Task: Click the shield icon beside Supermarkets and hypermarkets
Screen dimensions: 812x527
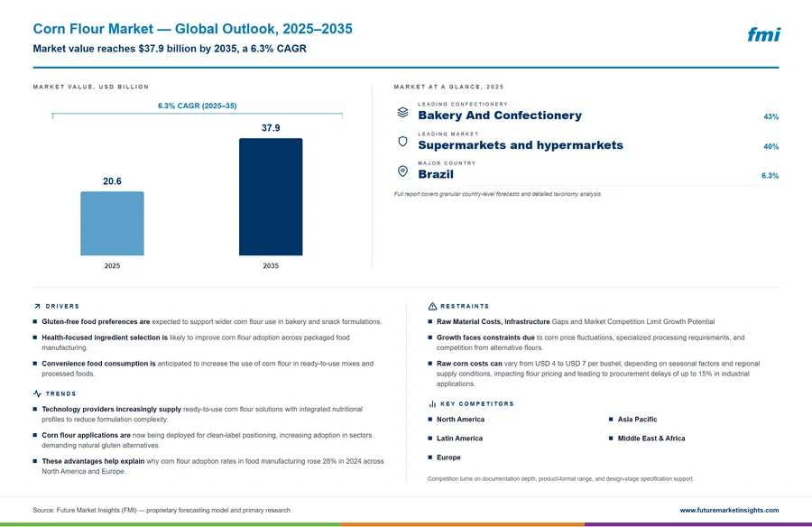Action: tap(403, 142)
